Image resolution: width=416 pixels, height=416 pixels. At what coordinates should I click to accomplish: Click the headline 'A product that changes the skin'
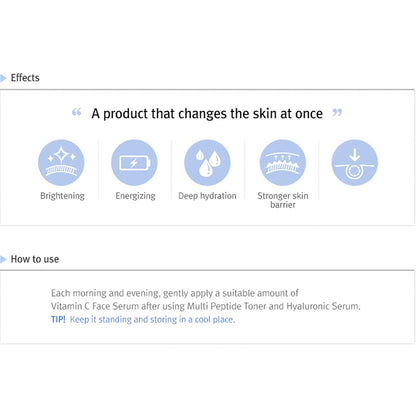(207, 114)
